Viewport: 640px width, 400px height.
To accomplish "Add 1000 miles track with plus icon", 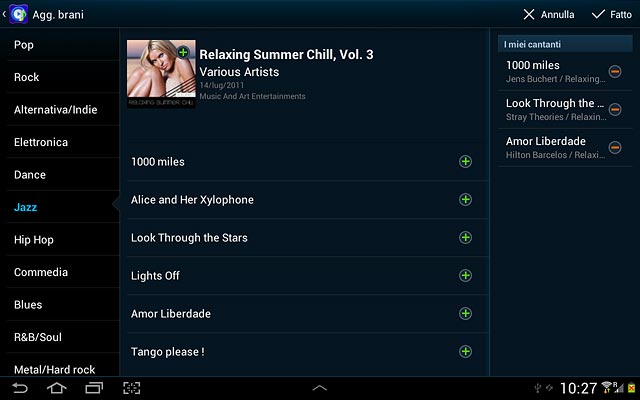I will (x=465, y=162).
